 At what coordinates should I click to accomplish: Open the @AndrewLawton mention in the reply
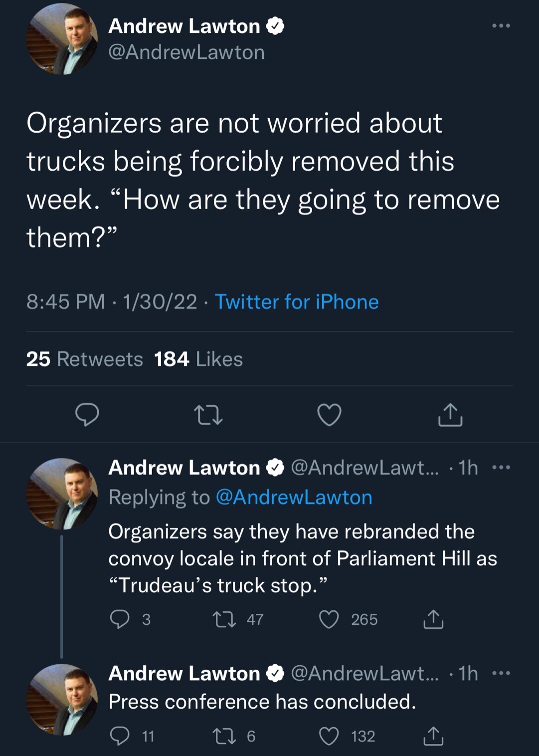pyautogui.click(x=294, y=498)
